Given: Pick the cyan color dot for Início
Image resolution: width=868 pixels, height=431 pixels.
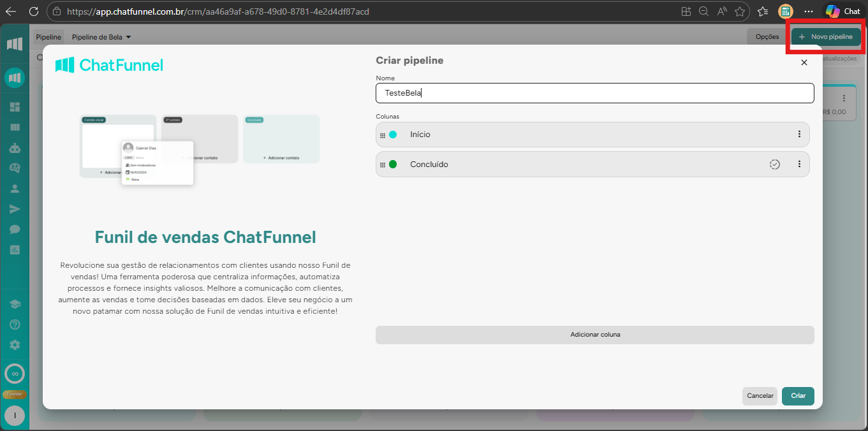Looking at the screenshot, I should pyautogui.click(x=393, y=135).
